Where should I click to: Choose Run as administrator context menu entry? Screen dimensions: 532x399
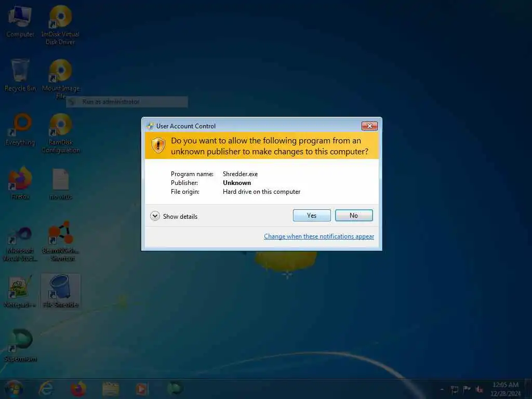(x=127, y=102)
